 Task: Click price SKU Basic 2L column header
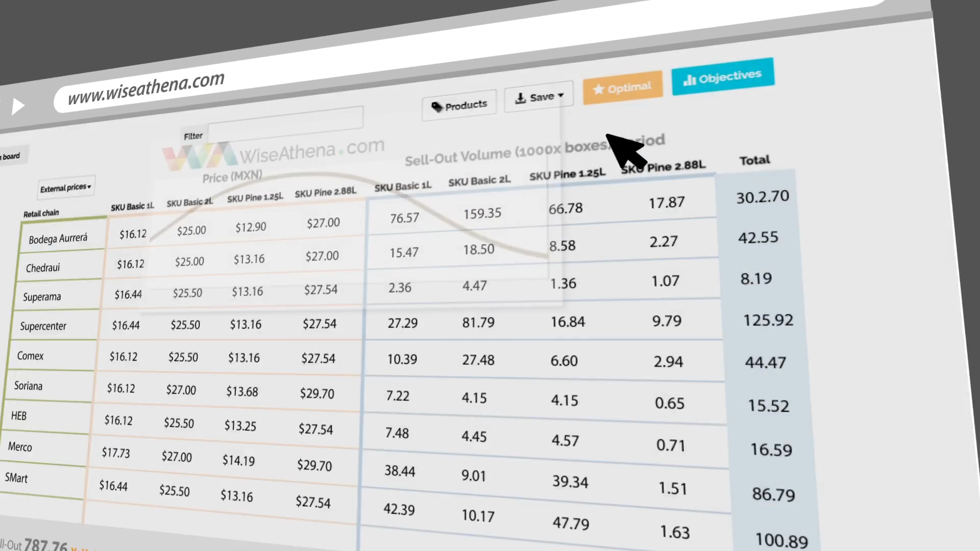189,203
